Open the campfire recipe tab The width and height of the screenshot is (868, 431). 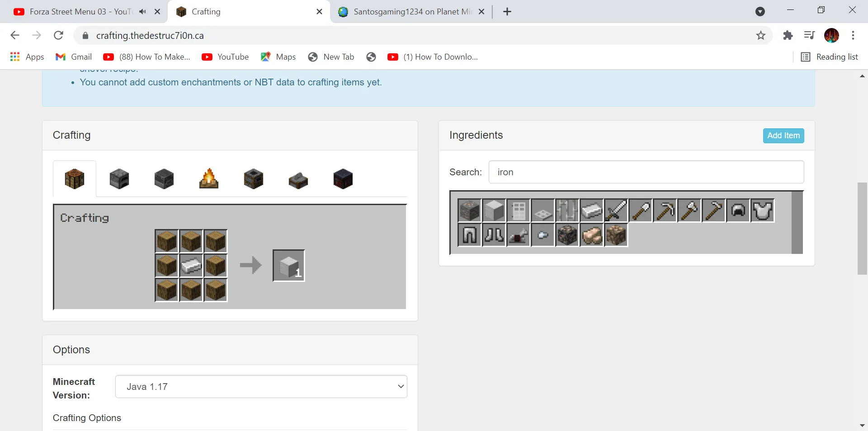pyautogui.click(x=208, y=179)
